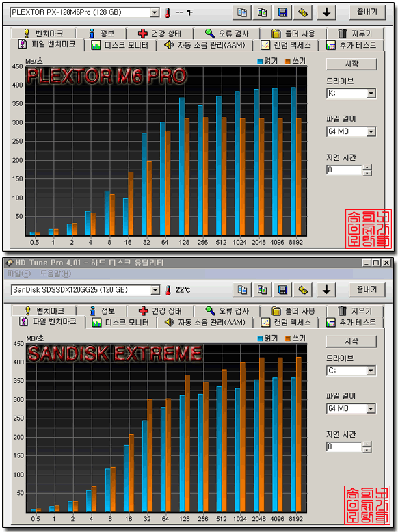The height and width of the screenshot is (532, 398).
Task: Switch to 랜덤 액세스 tab in Plextor window
Action: click(286, 45)
